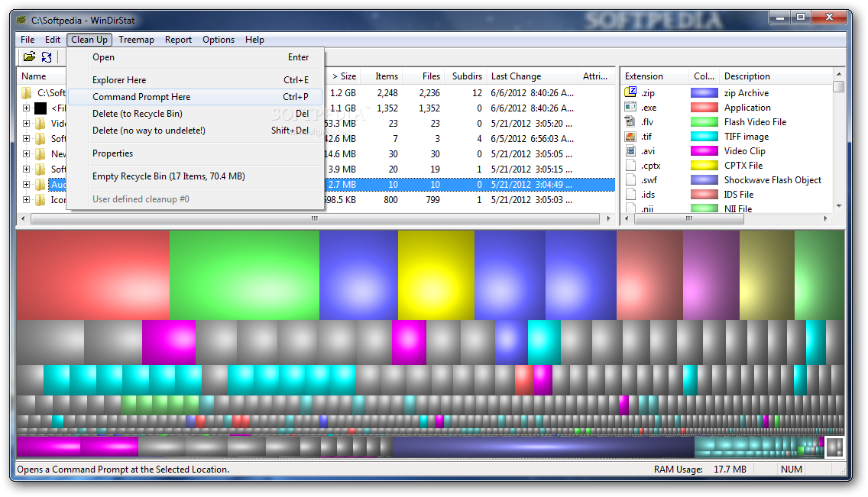Click the Refresh toolbar icon
This screenshot has width=868, height=497.
tap(47, 56)
